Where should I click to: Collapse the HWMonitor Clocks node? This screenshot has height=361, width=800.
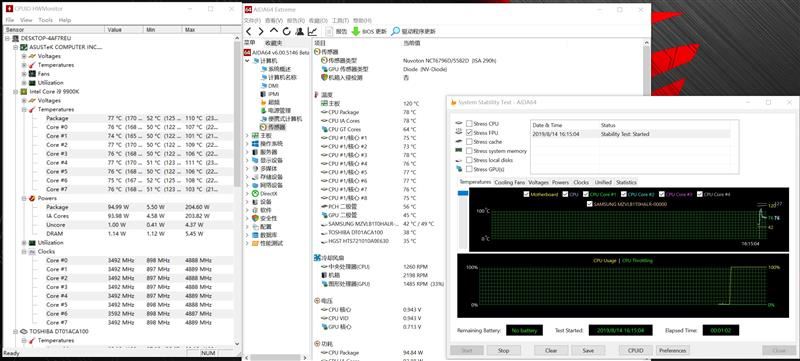[x=24, y=252]
